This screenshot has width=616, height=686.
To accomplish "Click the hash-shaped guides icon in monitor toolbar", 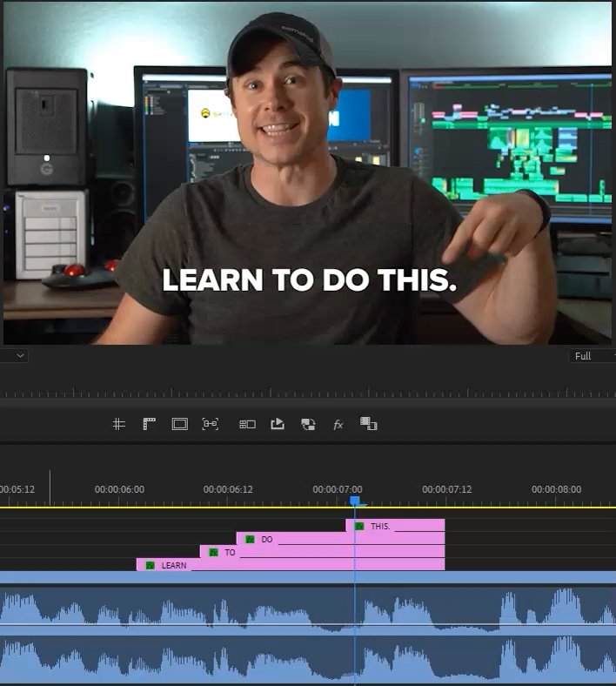I will tap(119, 424).
